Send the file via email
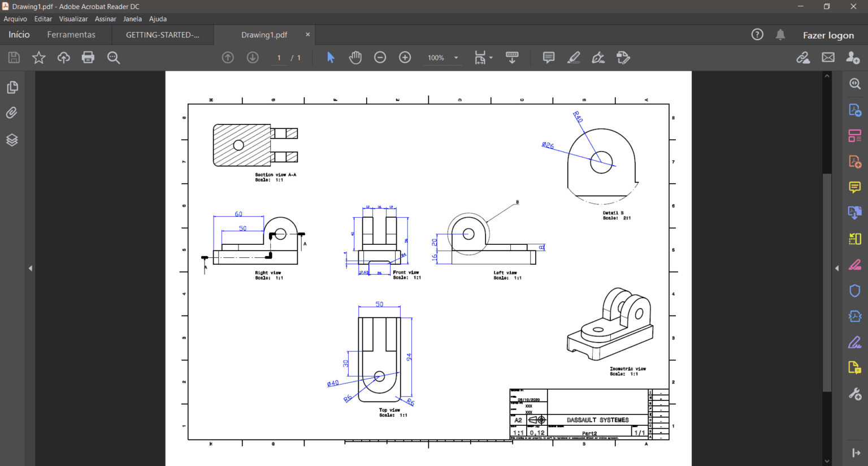 pos(828,57)
